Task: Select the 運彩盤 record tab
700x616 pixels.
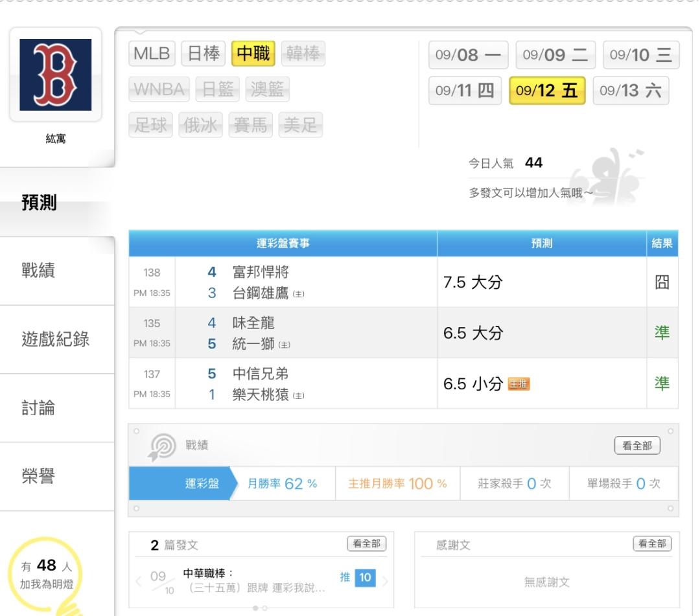Action: pos(183,483)
